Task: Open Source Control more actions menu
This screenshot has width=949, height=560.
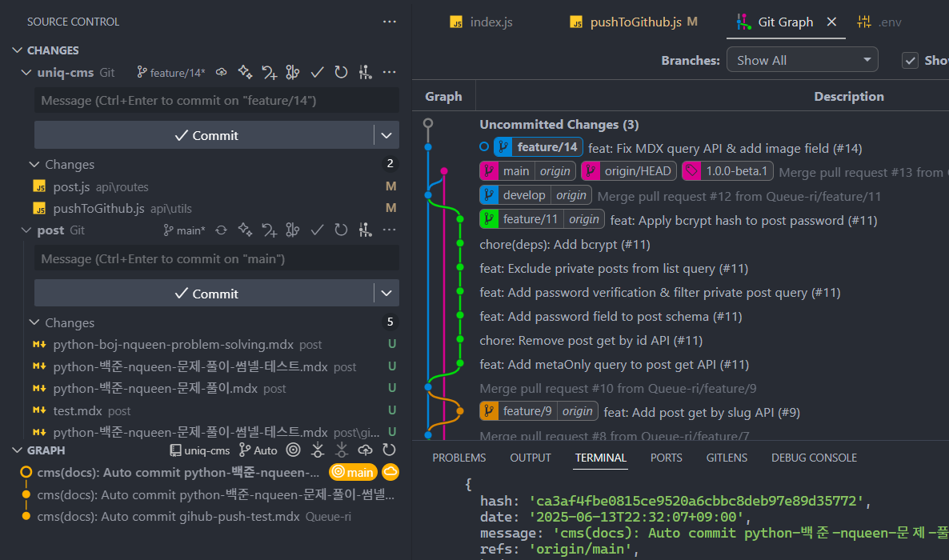Action: click(389, 22)
